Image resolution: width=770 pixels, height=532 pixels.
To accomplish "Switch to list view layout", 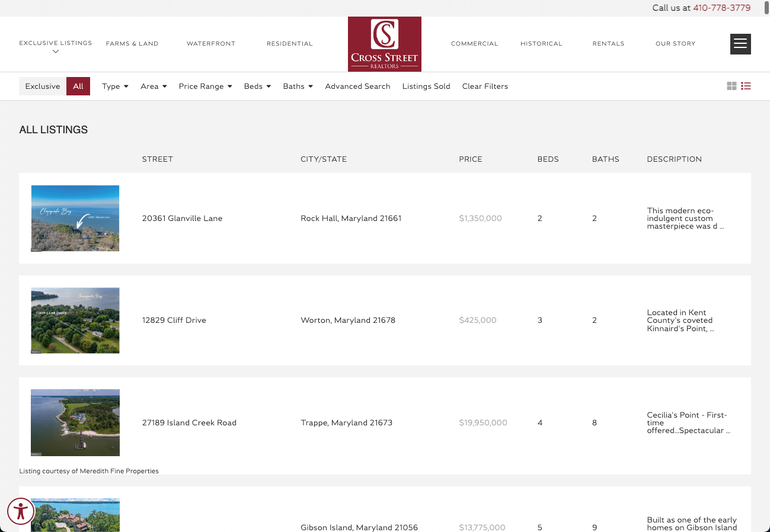I will [x=746, y=86].
